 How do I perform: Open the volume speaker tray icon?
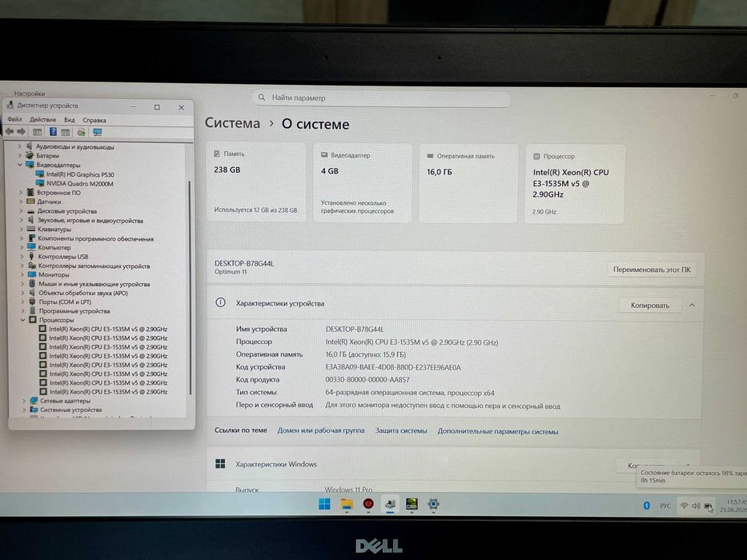point(696,506)
